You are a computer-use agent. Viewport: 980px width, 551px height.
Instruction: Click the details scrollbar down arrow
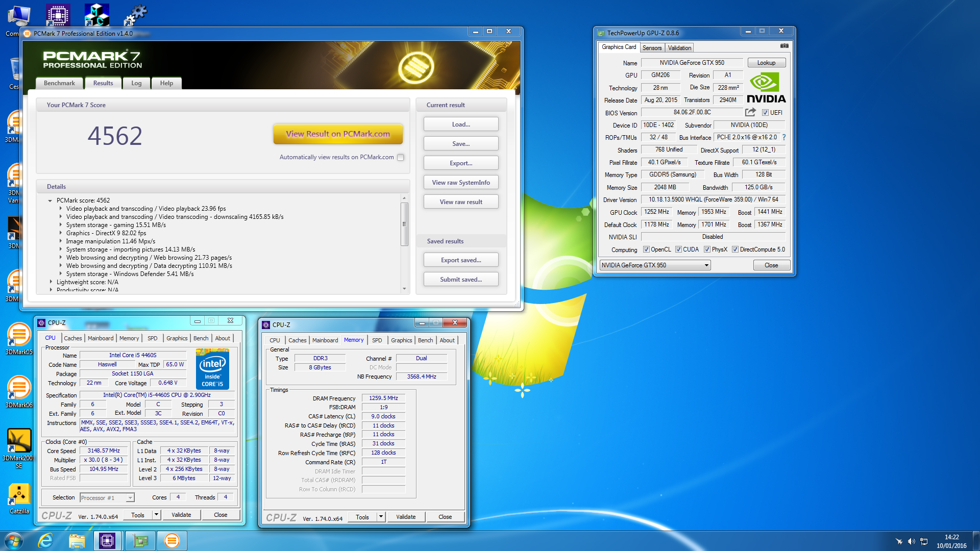[x=404, y=289]
